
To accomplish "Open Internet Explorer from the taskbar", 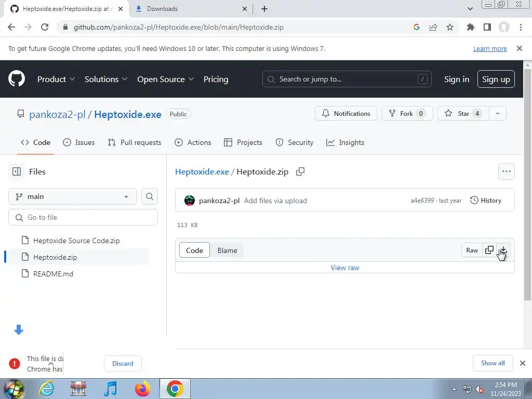I will 46,389.
